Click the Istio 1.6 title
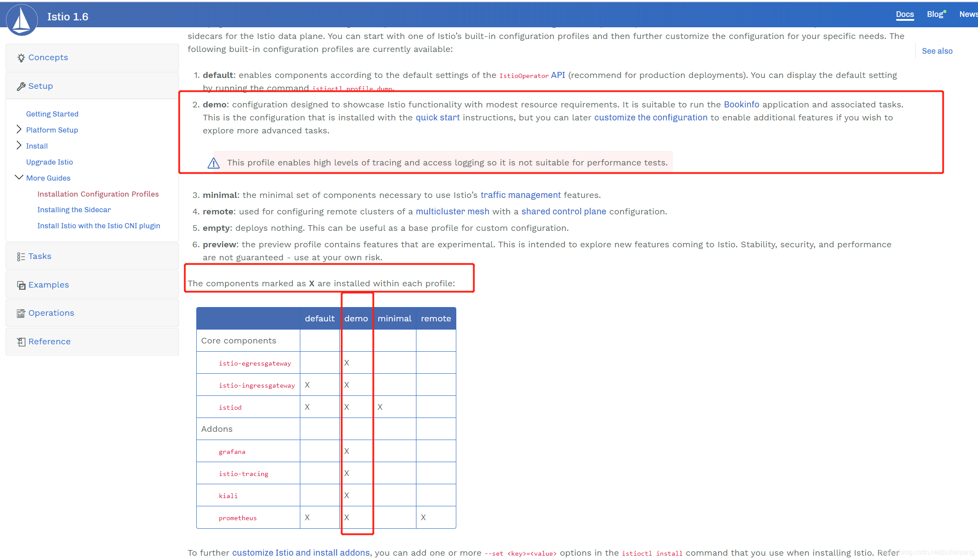Screen dimensions: 978x560 [68, 17]
